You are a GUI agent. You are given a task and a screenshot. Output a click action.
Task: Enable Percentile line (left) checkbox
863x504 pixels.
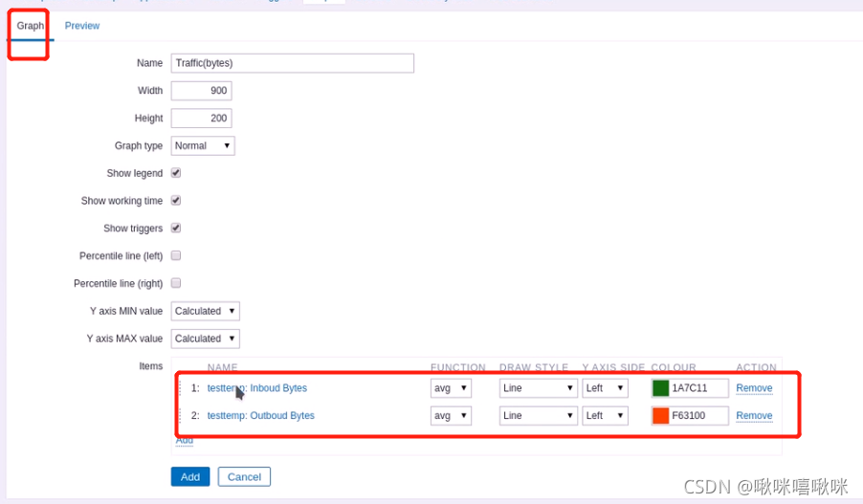tap(176, 255)
